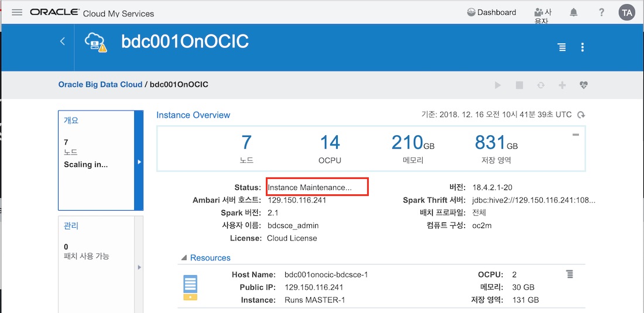Click the version 18.4.2.1-20 value
644x313 pixels.
click(x=492, y=187)
